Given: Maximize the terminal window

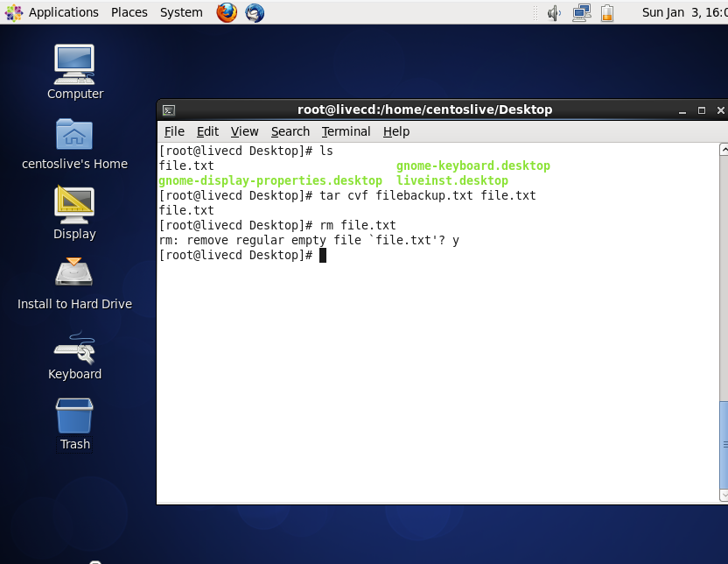Looking at the screenshot, I should [x=702, y=110].
